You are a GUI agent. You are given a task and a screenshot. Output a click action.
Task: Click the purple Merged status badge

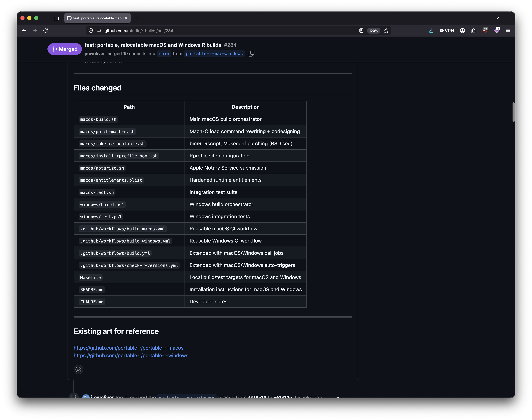point(64,49)
